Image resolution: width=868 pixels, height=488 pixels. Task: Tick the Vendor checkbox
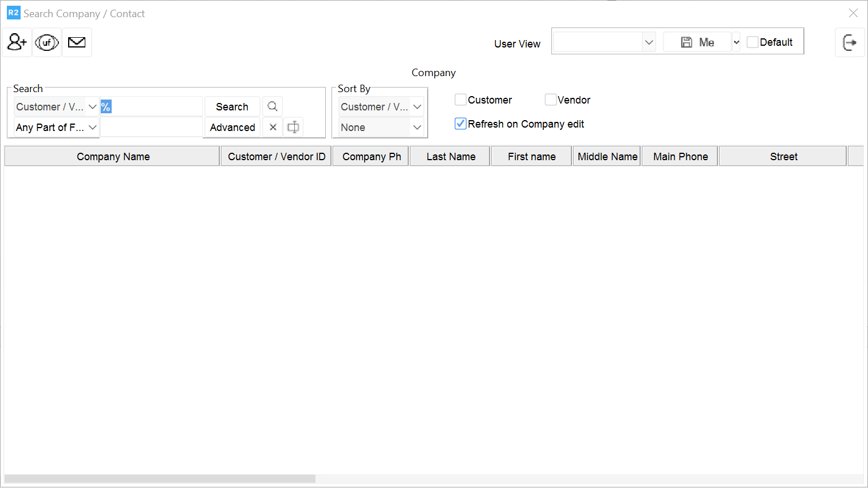click(x=551, y=100)
